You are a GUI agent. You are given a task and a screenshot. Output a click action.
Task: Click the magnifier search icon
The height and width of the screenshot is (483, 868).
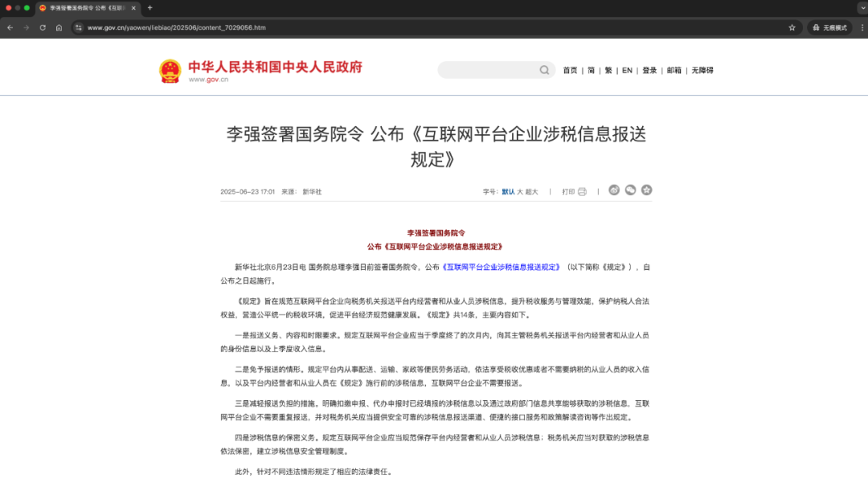[545, 70]
